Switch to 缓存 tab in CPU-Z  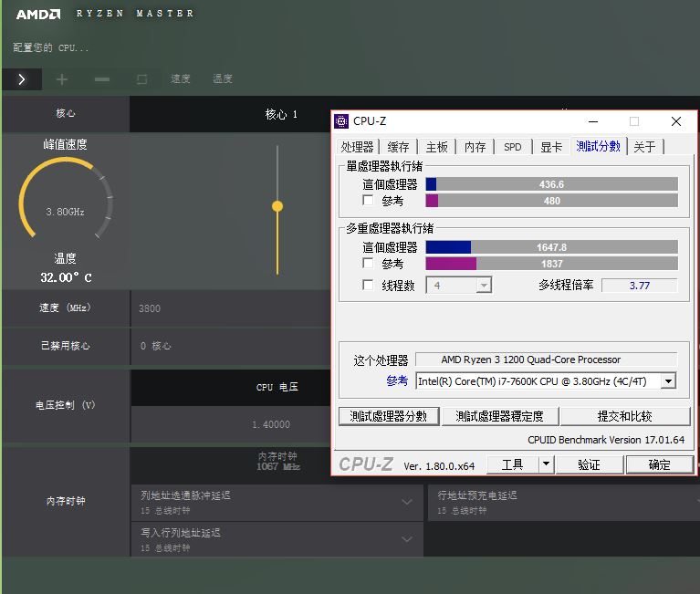(x=398, y=147)
